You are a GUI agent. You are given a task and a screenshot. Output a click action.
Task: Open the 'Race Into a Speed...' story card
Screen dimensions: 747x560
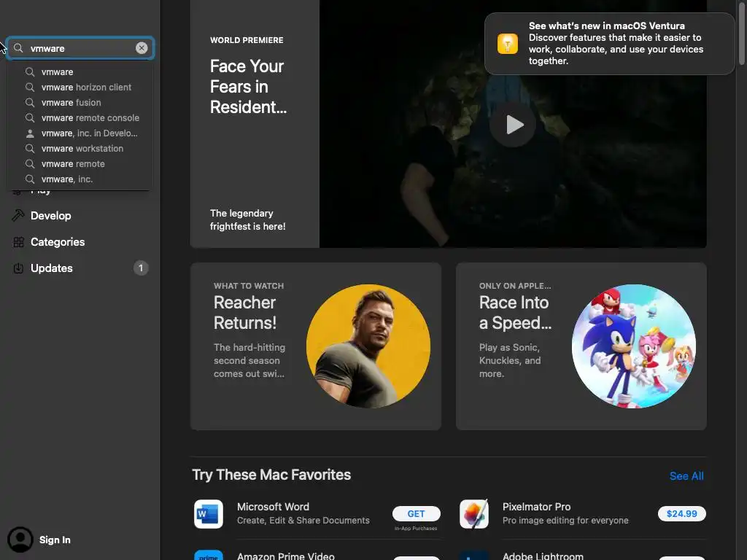581,346
